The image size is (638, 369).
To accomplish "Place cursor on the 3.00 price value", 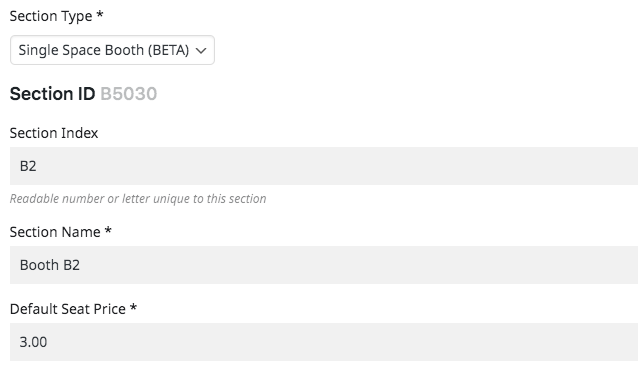I will 33,342.
